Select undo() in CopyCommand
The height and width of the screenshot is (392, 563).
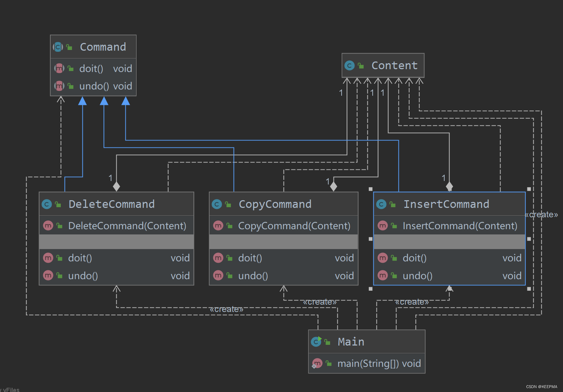click(253, 276)
